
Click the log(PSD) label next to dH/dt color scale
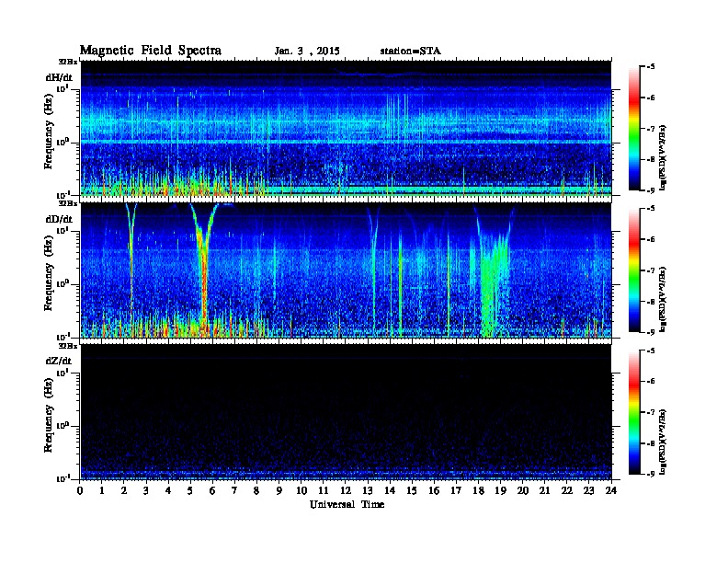663,157
